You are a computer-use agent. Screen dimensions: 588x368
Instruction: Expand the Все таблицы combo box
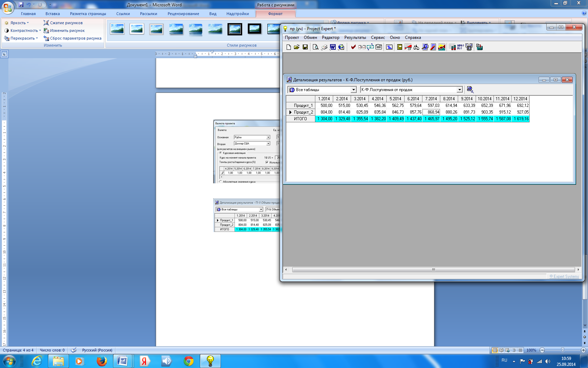coord(353,90)
